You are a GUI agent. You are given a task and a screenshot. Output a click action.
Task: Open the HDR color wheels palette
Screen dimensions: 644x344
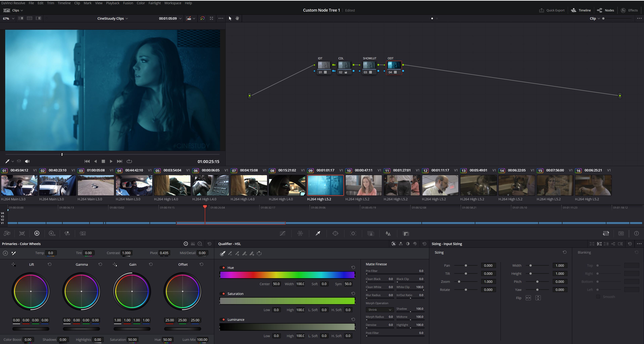coord(52,233)
